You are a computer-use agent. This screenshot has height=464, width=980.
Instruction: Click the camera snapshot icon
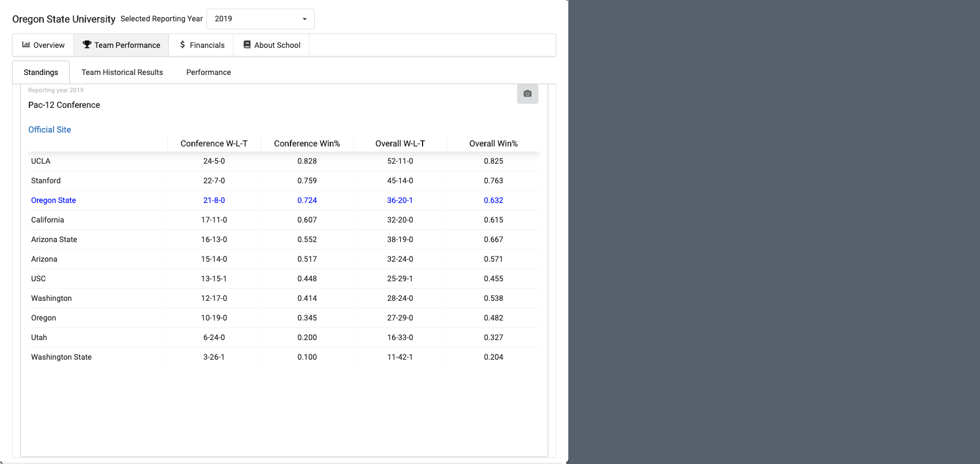tap(527, 93)
